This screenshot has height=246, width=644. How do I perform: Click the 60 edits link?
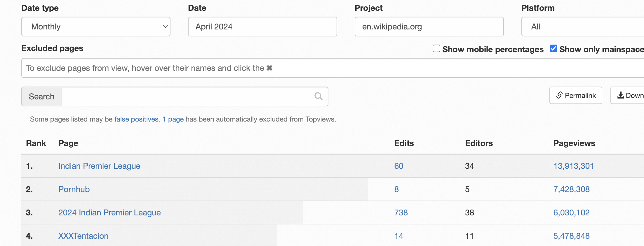pyautogui.click(x=399, y=166)
